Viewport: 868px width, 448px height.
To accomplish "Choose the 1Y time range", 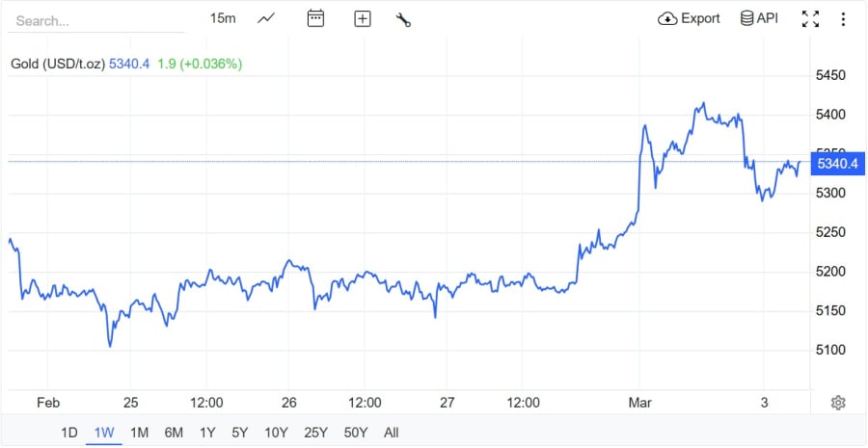I will point(207,433).
